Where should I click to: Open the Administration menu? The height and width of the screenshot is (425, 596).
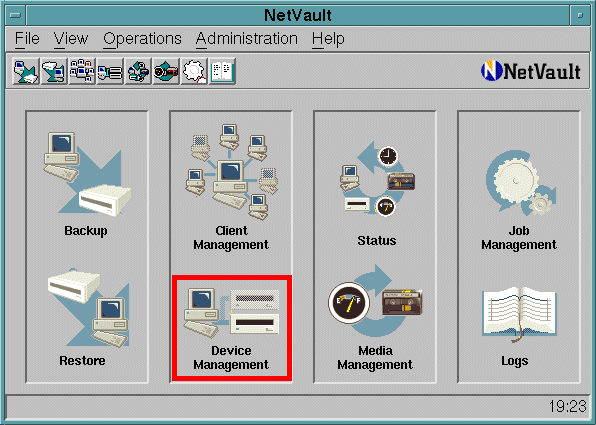pyautogui.click(x=247, y=38)
